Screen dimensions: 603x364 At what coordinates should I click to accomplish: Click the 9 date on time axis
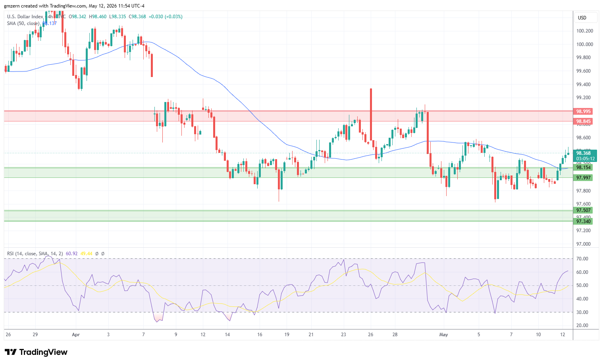pyautogui.click(x=176, y=335)
